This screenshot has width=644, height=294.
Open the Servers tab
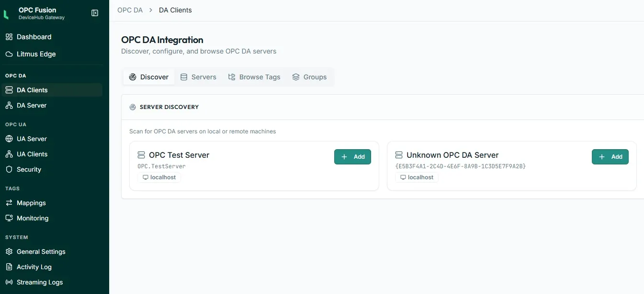198,77
